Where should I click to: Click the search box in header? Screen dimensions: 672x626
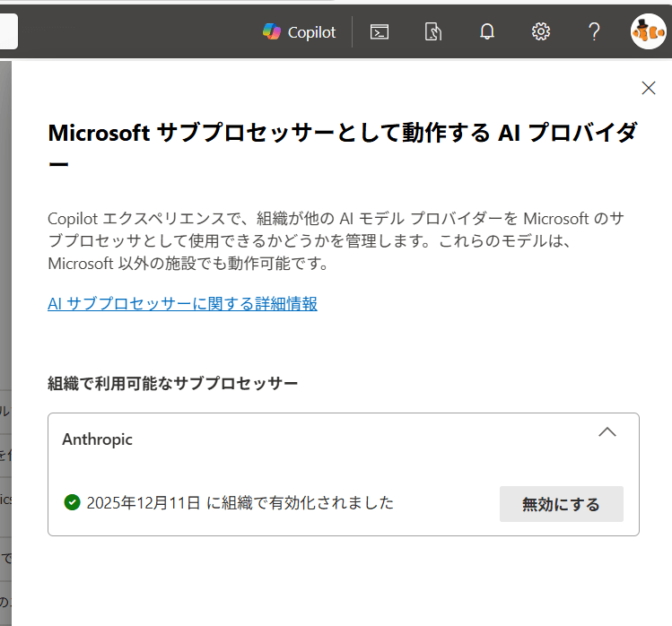tap(8, 32)
